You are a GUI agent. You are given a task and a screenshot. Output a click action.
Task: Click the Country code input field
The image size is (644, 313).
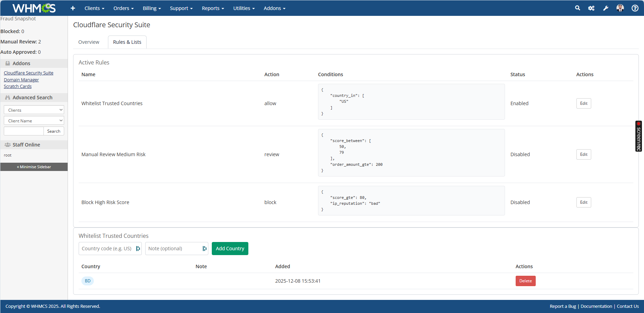click(x=107, y=249)
